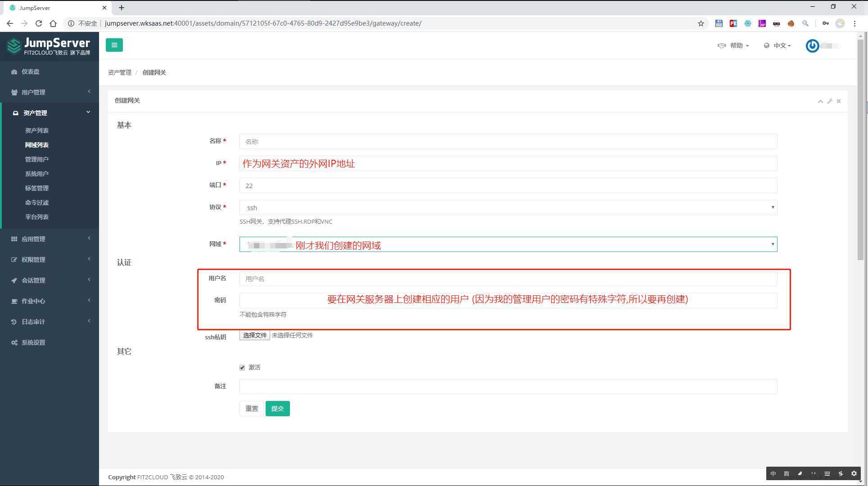Screen dimensions: 868x486
Task: Click into the 备注 field
Action: tap(508, 387)
